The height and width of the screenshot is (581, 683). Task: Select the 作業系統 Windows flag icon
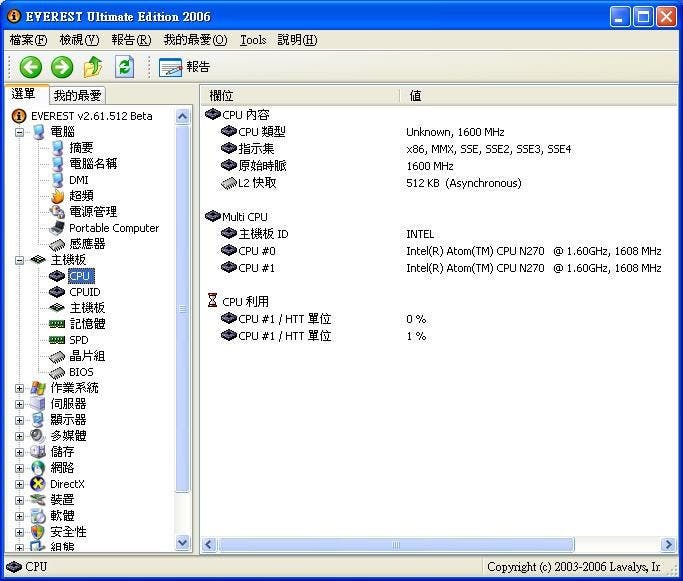coord(38,388)
